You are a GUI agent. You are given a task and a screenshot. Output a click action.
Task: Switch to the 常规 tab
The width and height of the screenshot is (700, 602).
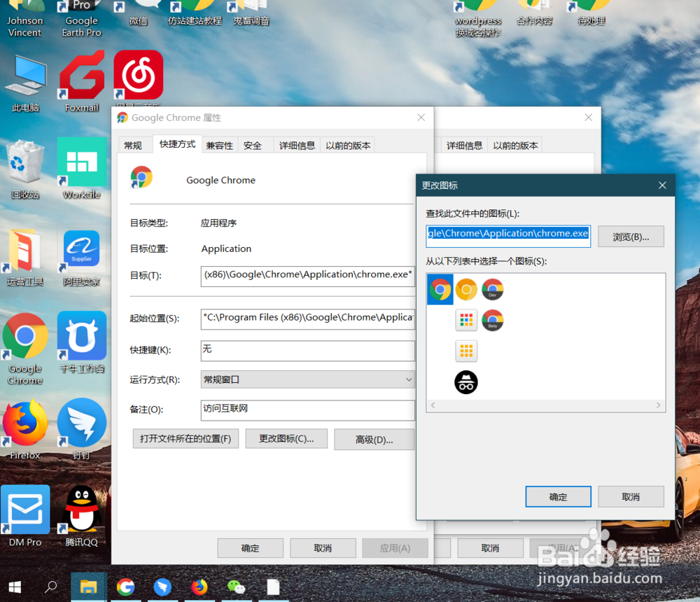point(133,146)
